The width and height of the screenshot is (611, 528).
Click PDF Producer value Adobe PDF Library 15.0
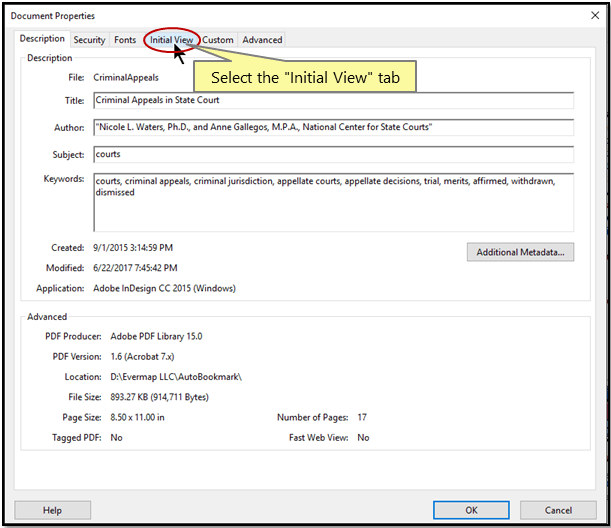156,336
